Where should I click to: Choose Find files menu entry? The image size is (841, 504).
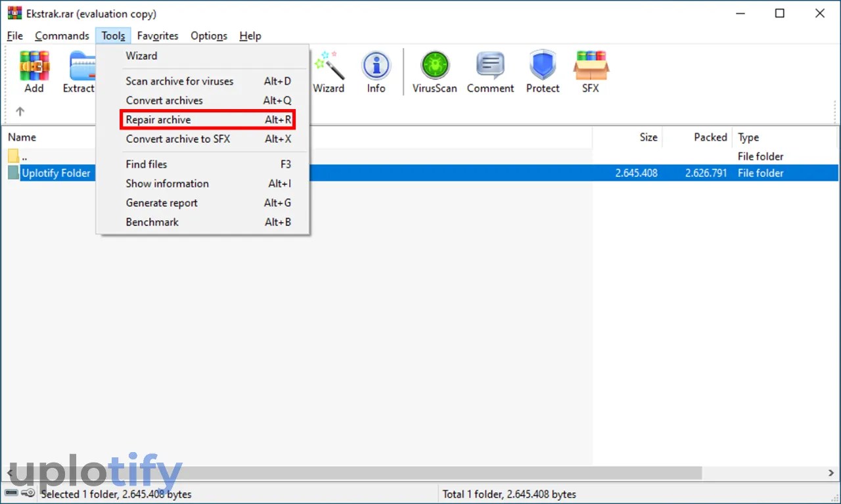[202, 164]
